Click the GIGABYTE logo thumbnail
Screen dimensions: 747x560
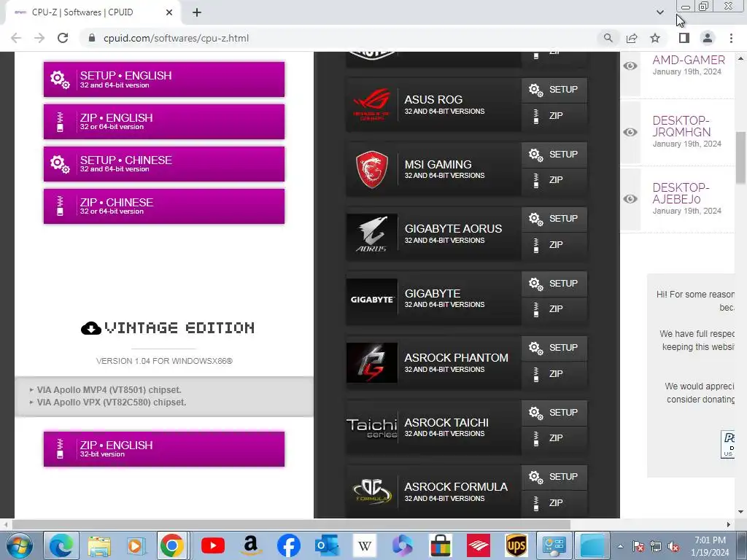pyautogui.click(x=371, y=298)
